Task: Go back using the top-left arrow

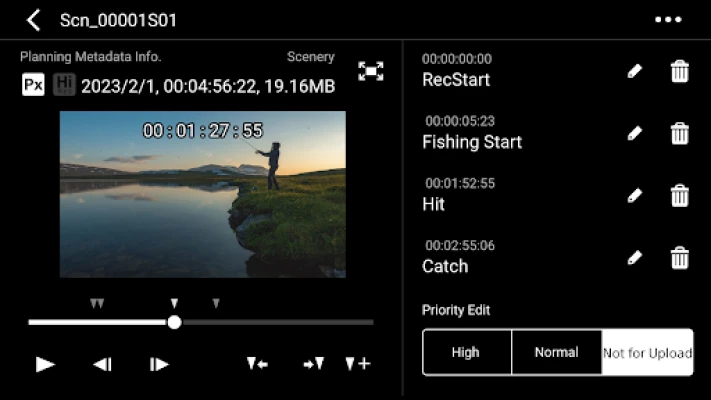Action: (34, 20)
